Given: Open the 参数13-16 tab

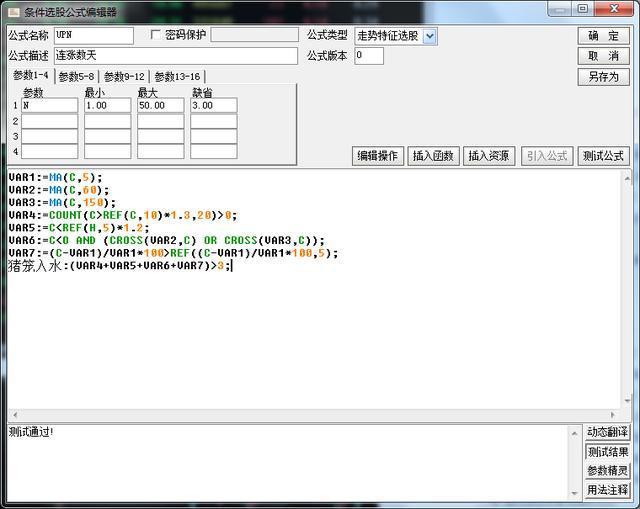Looking at the screenshot, I should [x=177, y=76].
